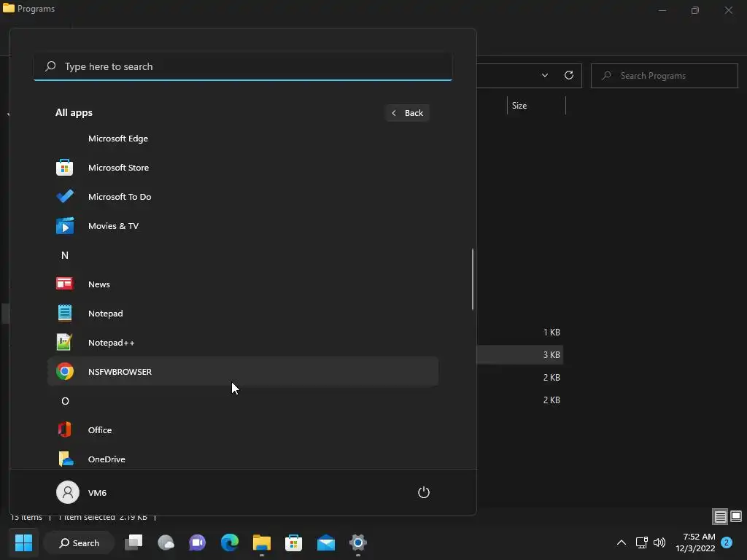Open Task View from the taskbar

133,542
